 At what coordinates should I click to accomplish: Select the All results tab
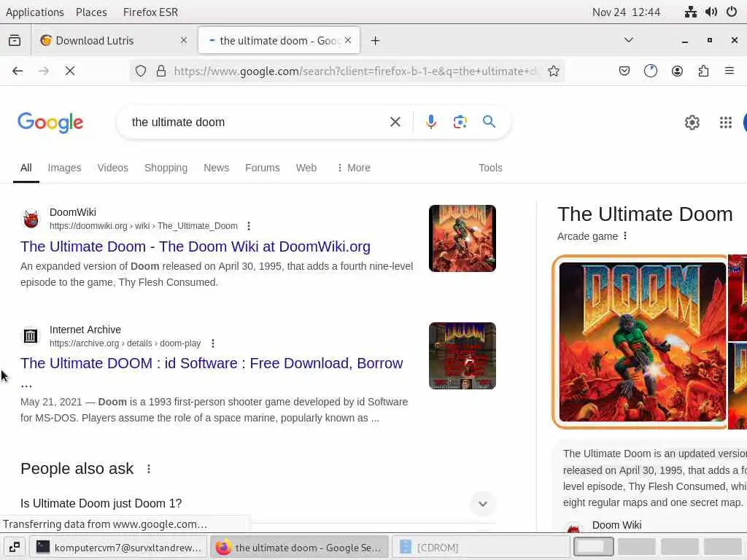point(26,168)
